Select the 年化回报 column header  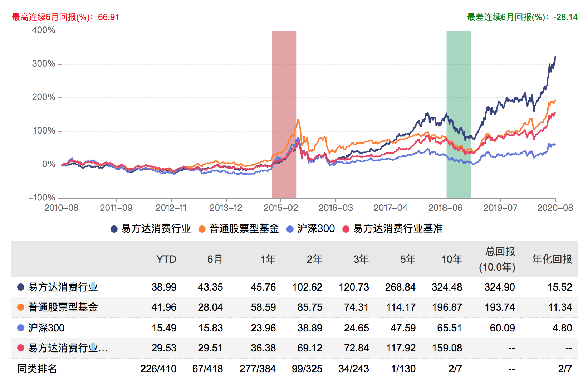click(x=552, y=259)
